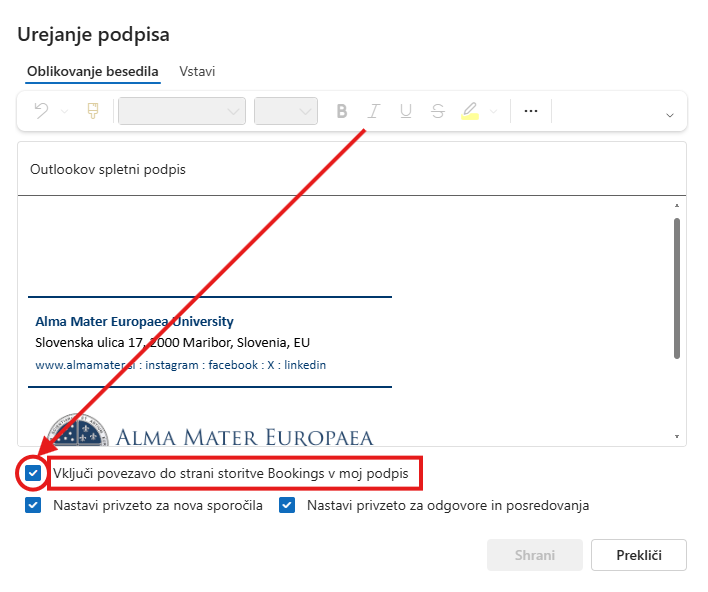
Task: Open the facebook link in signature
Action: 233,365
